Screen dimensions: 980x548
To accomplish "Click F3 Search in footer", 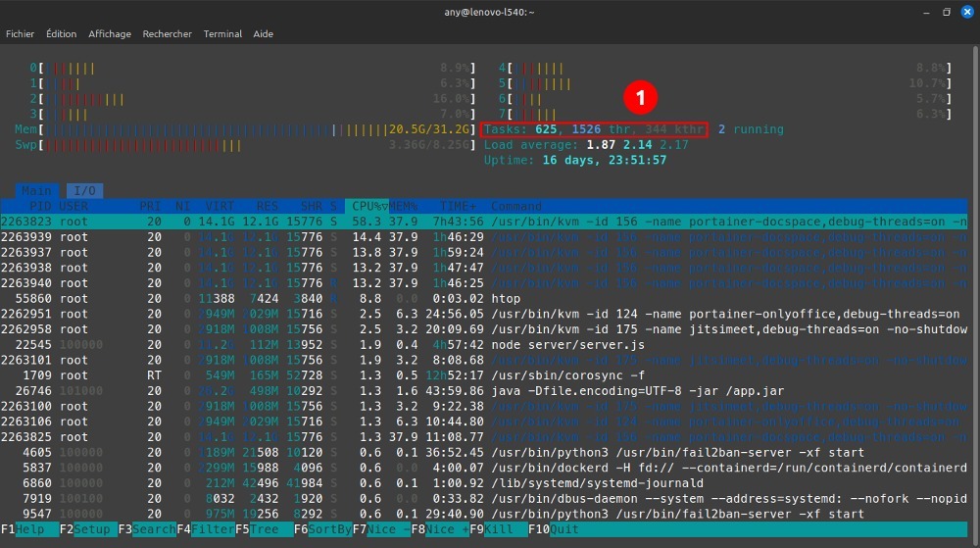I will (x=147, y=529).
